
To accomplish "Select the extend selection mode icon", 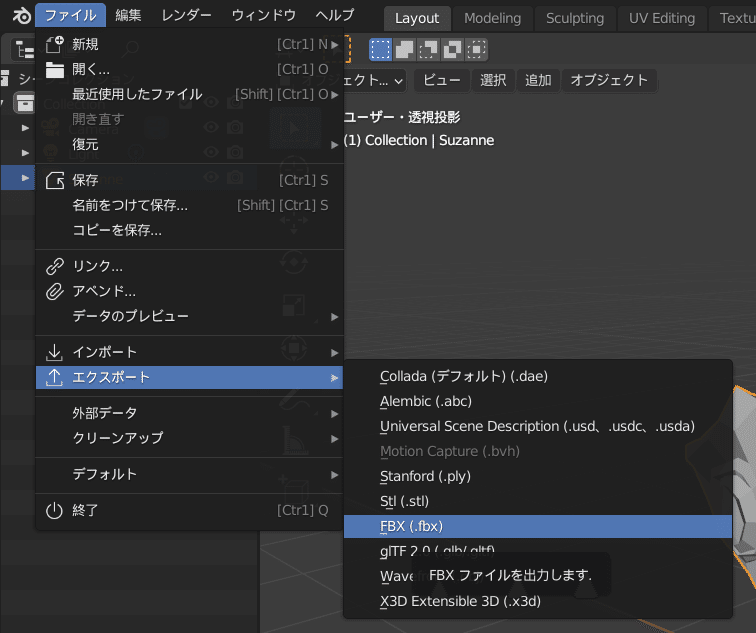I will 404,50.
